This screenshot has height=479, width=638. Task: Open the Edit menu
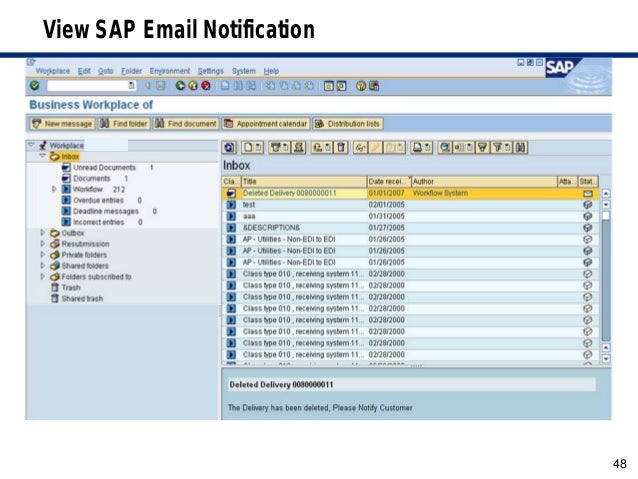point(84,71)
